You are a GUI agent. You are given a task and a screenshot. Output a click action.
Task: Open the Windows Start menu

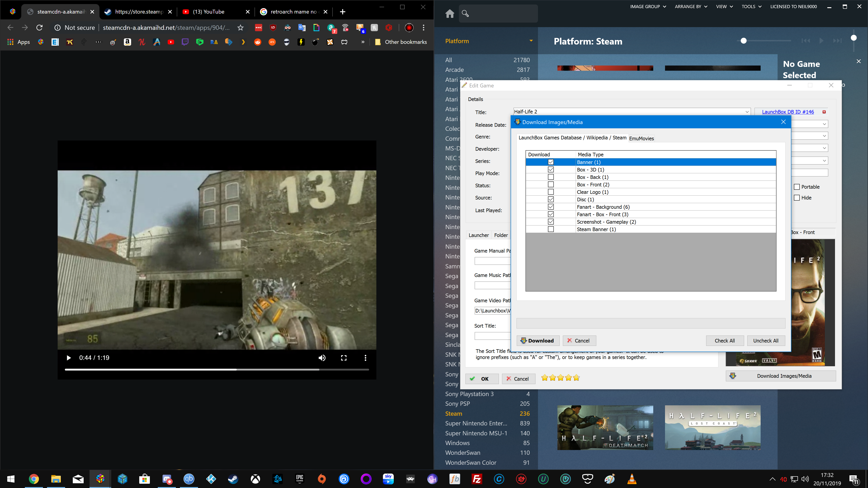click(x=11, y=479)
